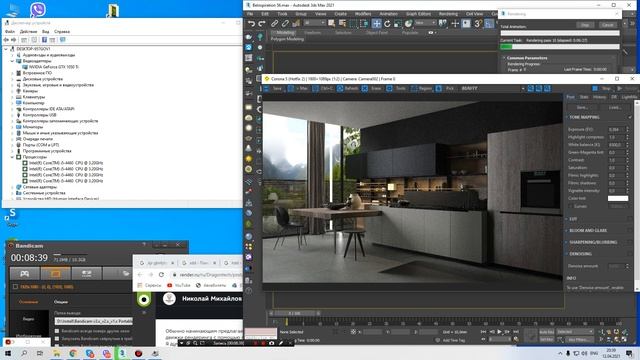Collapse the Процессоры node

click(x=12, y=157)
